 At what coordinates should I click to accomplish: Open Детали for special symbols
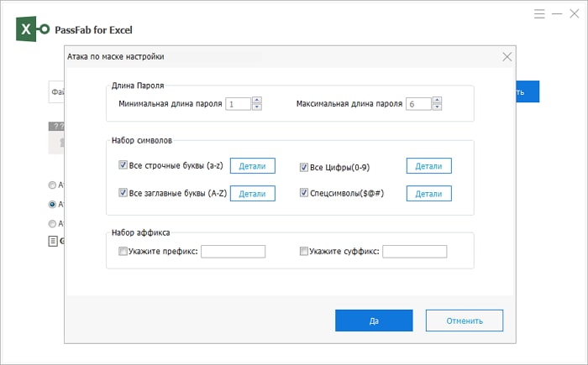point(429,193)
